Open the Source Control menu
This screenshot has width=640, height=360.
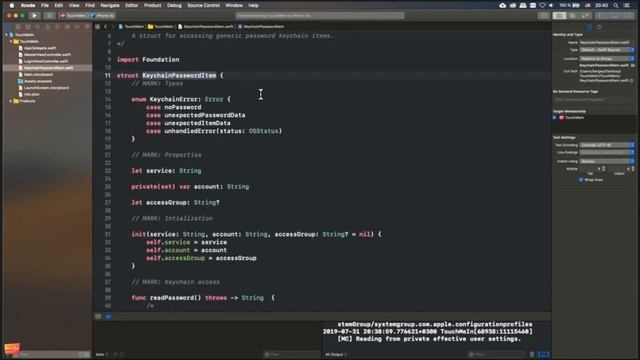203,5
